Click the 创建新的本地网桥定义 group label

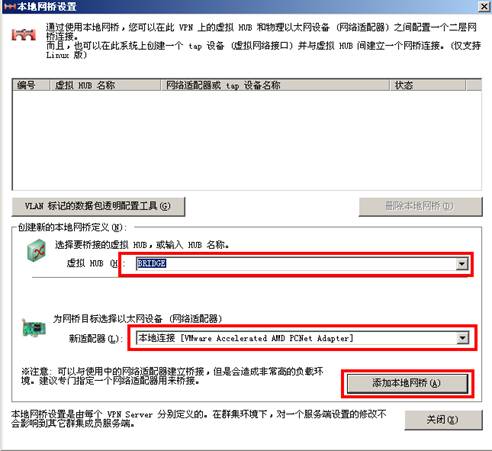click(x=72, y=227)
